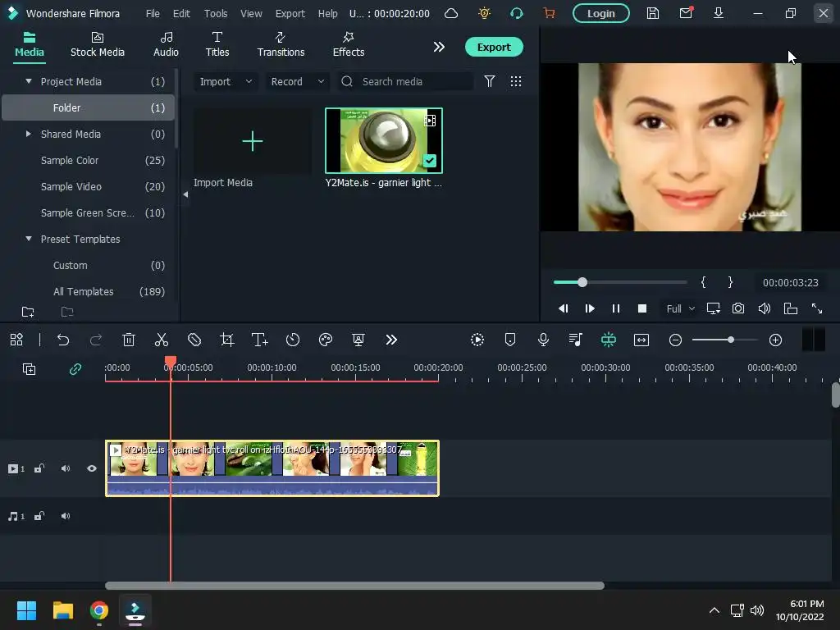The image size is (840, 630).
Task: Click the Login button
Action: point(600,13)
